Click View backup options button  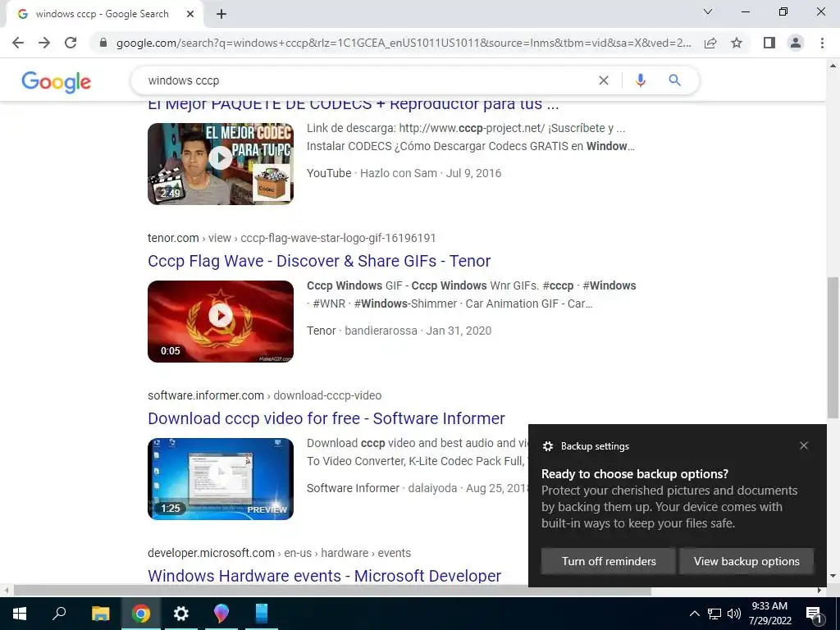[746, 561]
